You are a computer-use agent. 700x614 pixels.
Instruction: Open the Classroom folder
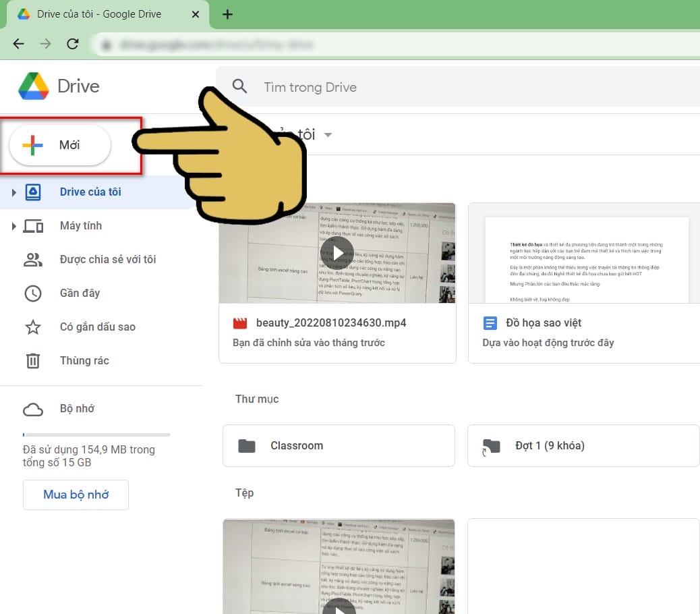pos(339,445)
